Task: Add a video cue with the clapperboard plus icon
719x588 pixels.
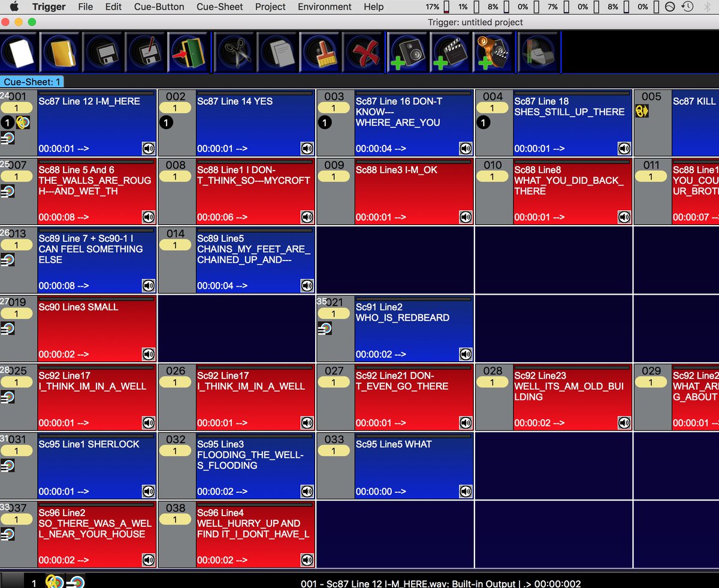Action: pyautogui.click(x=449, y=52)
